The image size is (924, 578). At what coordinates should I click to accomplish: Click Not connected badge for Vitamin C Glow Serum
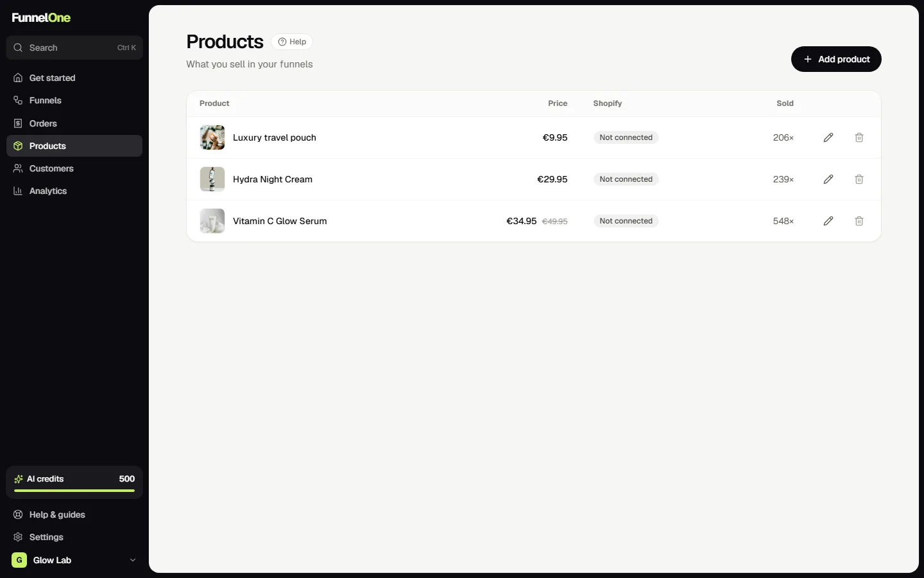coord(626,221)
